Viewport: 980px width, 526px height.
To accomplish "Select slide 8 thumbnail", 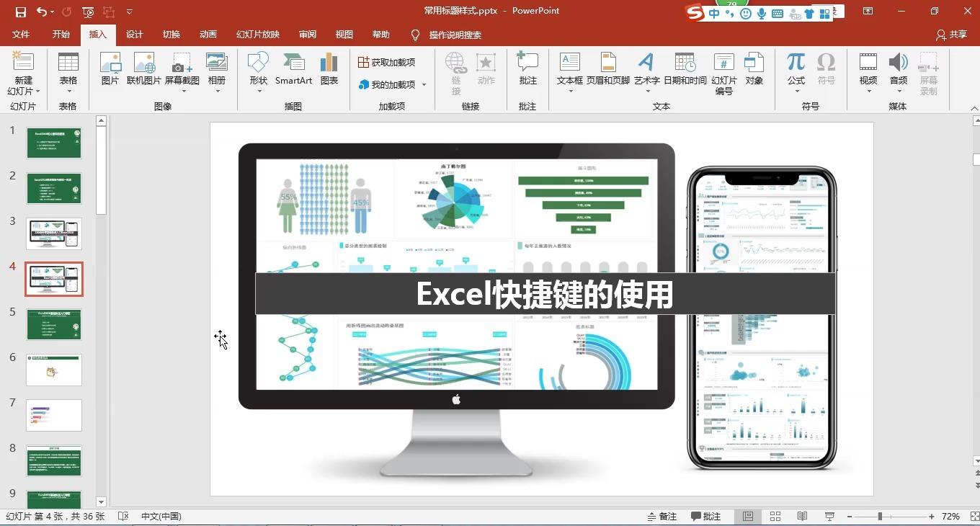I will [x=54, y=460].
